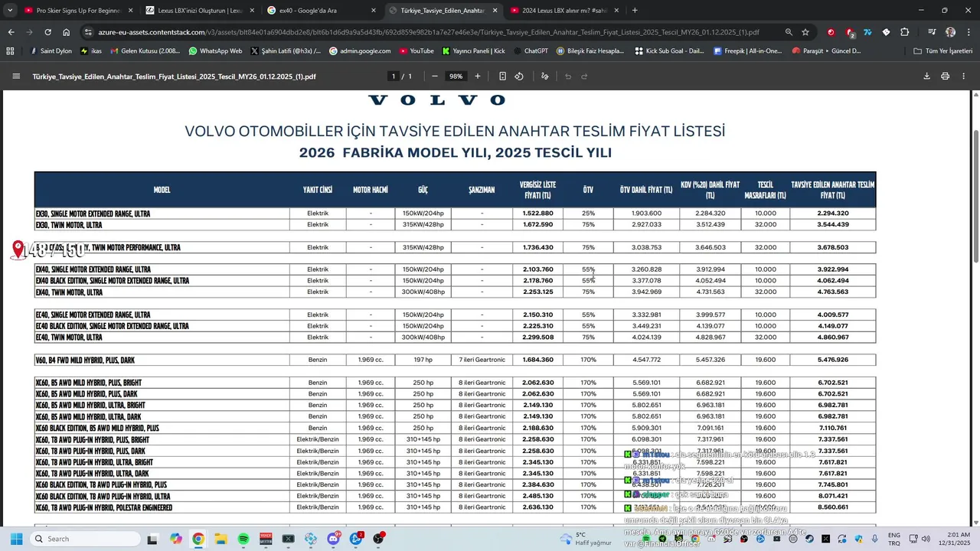Click the price 5.476.926
980x551 pixels.
click(x=832, y=360)
